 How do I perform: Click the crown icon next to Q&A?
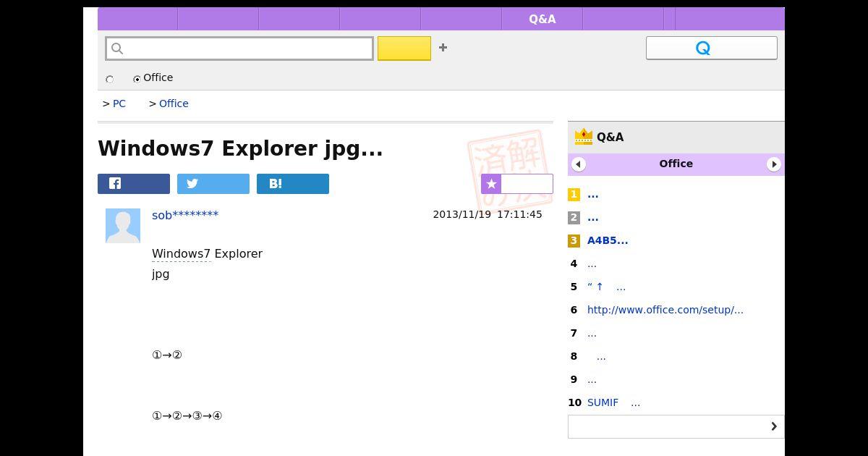[583, 137]
